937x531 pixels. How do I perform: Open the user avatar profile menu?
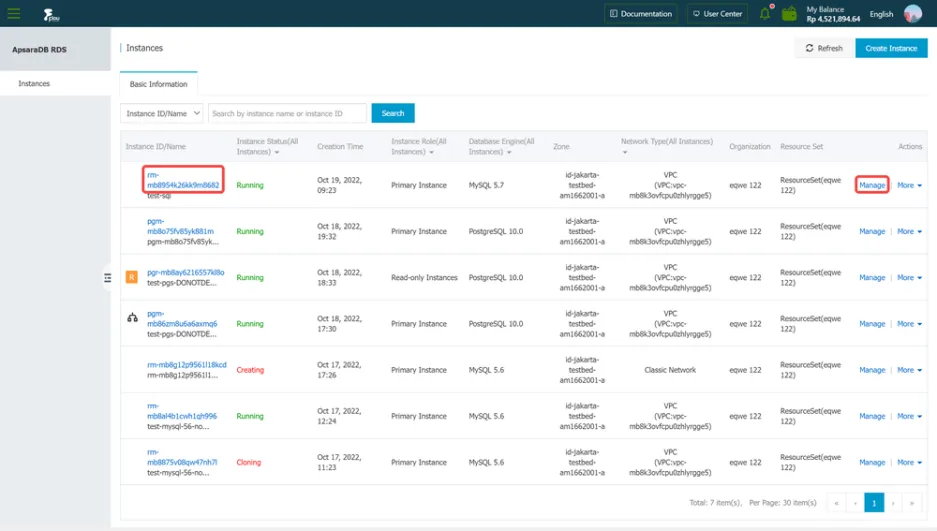(912, 13)
